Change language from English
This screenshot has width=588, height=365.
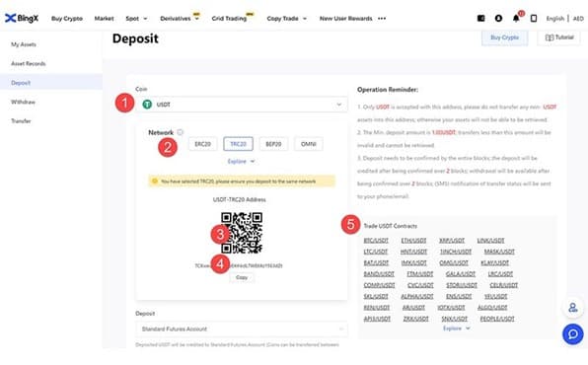[x=555, y=19]
